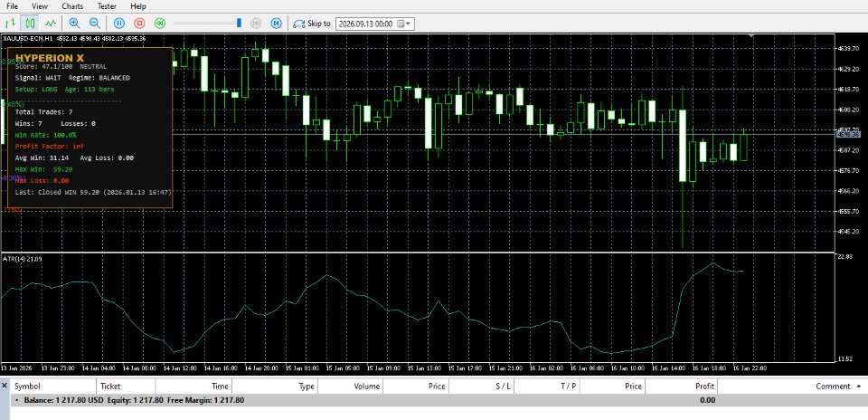Click the Comment column sort arrow
The width and height of the screenshot is (868, 420).
[859, 386]
